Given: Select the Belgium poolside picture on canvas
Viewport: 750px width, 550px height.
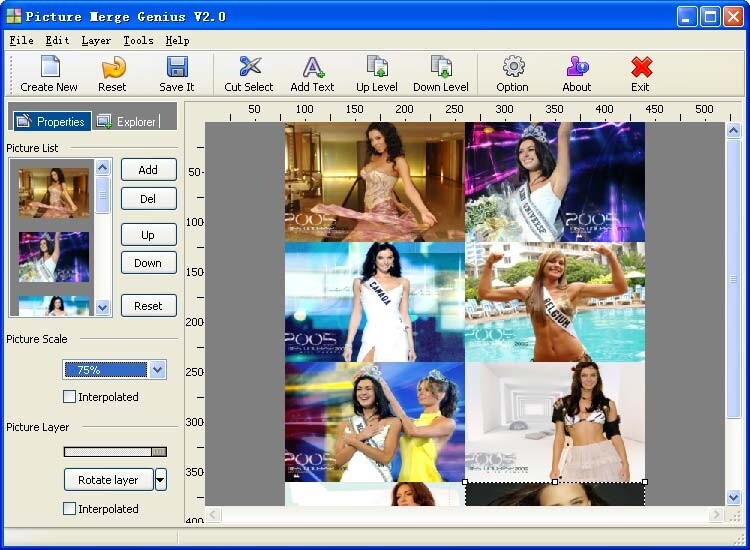Looking at the screenshot, I should 555,302.
